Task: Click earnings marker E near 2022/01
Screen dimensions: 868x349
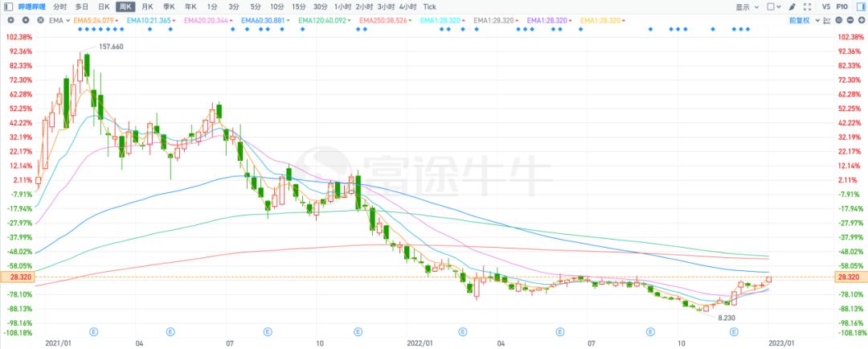Action: [x=462, y=331]
